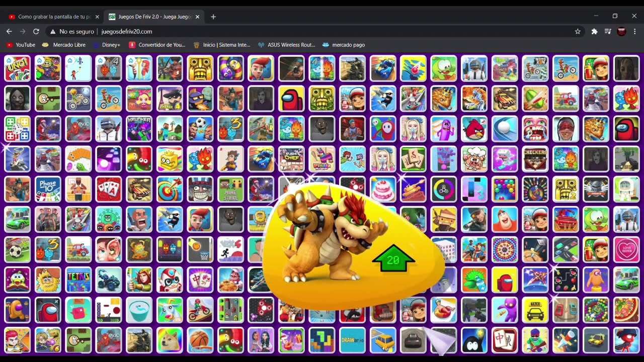Open the pink cake game
The height and width of the screenshot is (362, 644).
point(383,189)
